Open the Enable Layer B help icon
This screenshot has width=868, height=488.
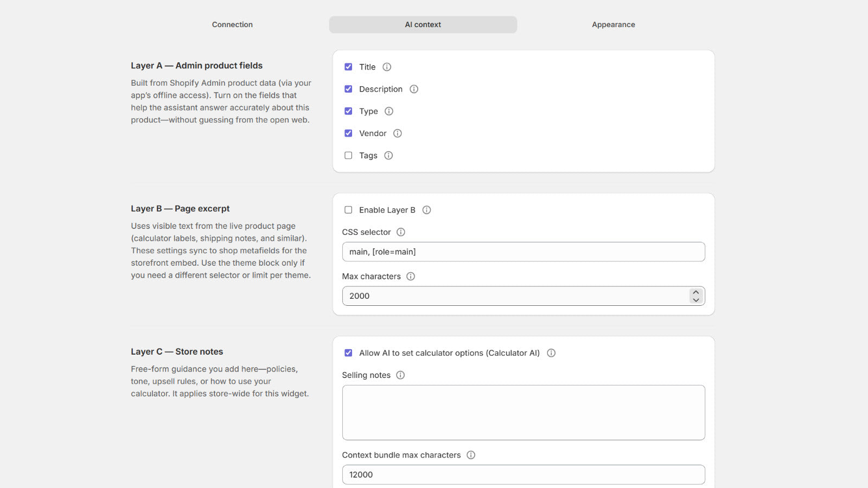pyautogui.click(x=426, y=210)
